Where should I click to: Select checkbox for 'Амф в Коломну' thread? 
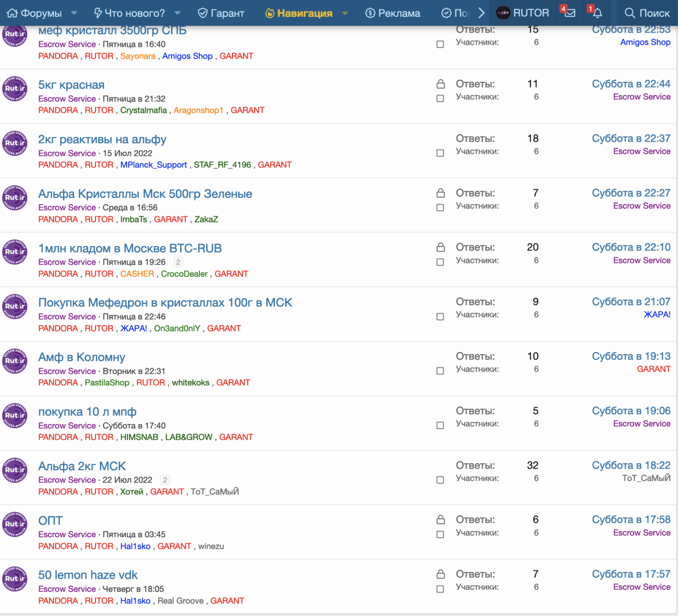tap(440, 371)
